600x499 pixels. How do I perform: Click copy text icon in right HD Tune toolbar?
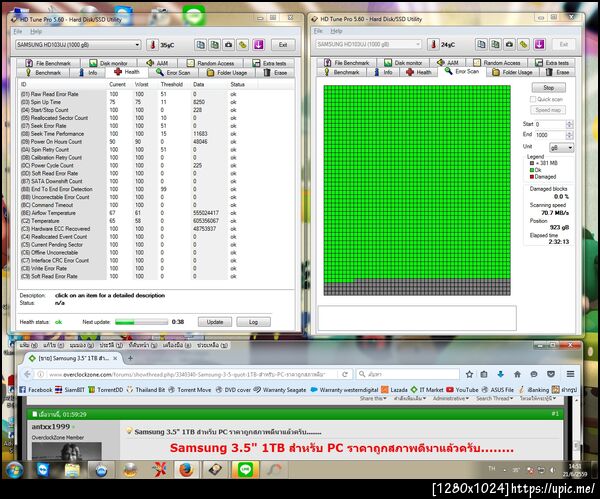click(481, 44)
